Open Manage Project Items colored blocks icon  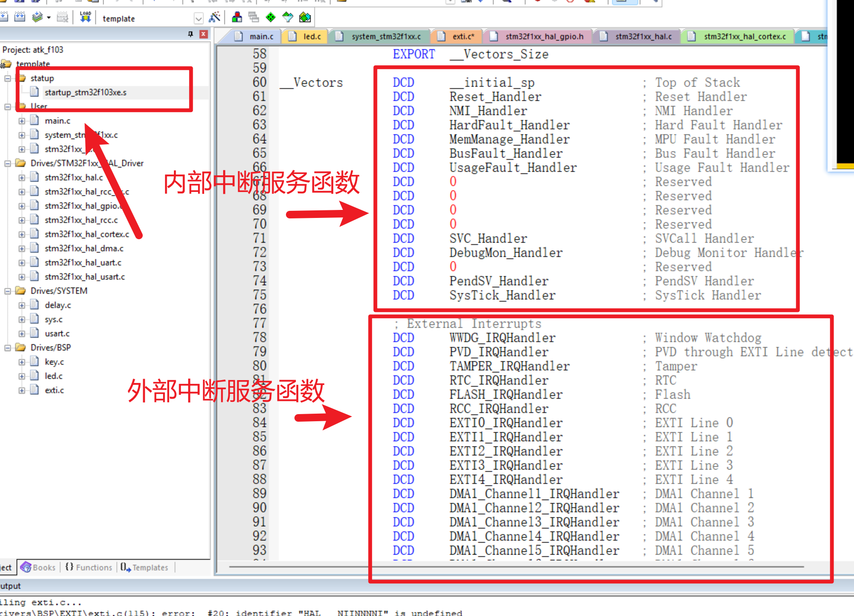pos(237,17)
